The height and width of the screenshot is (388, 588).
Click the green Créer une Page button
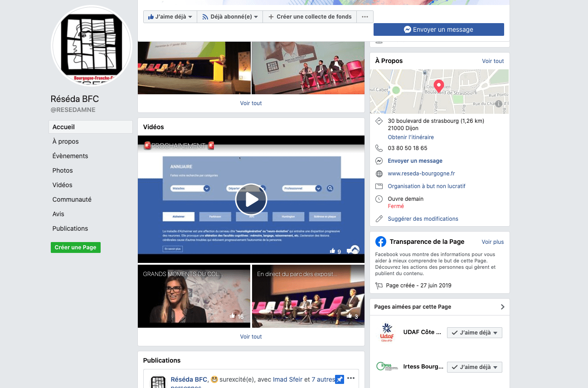click(76, 247)
